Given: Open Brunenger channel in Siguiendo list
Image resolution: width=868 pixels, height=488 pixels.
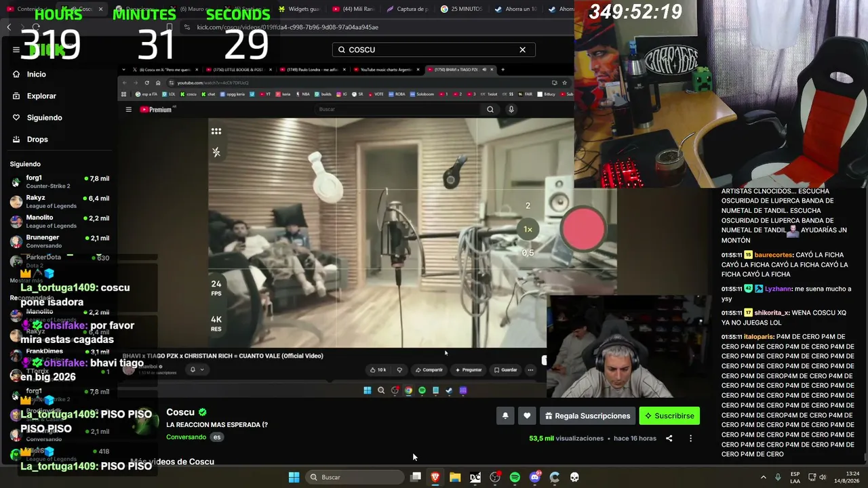Looking at the screenshot, I should (x=60, y=241).
